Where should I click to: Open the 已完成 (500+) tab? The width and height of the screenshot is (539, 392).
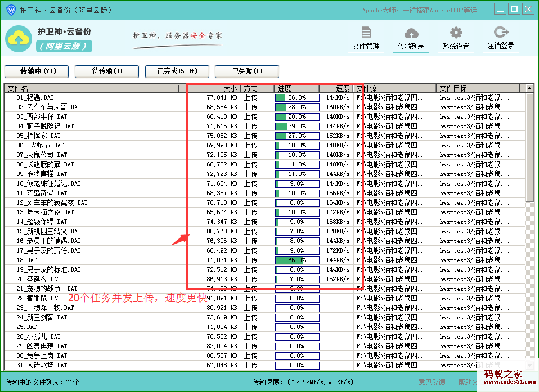[177, 71]
